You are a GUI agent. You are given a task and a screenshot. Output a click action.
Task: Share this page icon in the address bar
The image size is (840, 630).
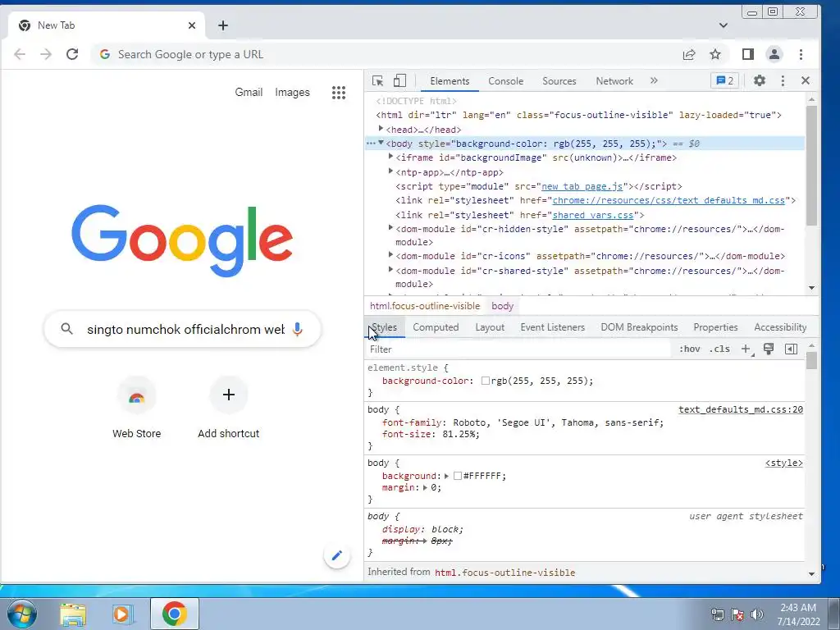pyautogui.click(x=689, y=54)
